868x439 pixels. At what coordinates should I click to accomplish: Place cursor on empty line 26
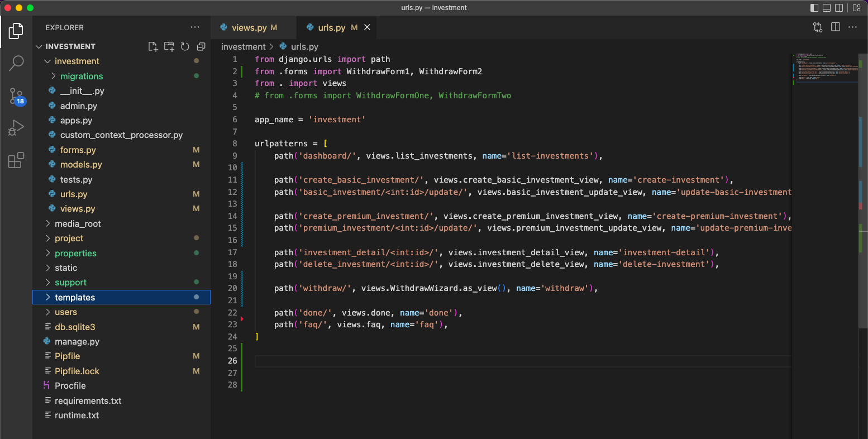tap(523, 361)
